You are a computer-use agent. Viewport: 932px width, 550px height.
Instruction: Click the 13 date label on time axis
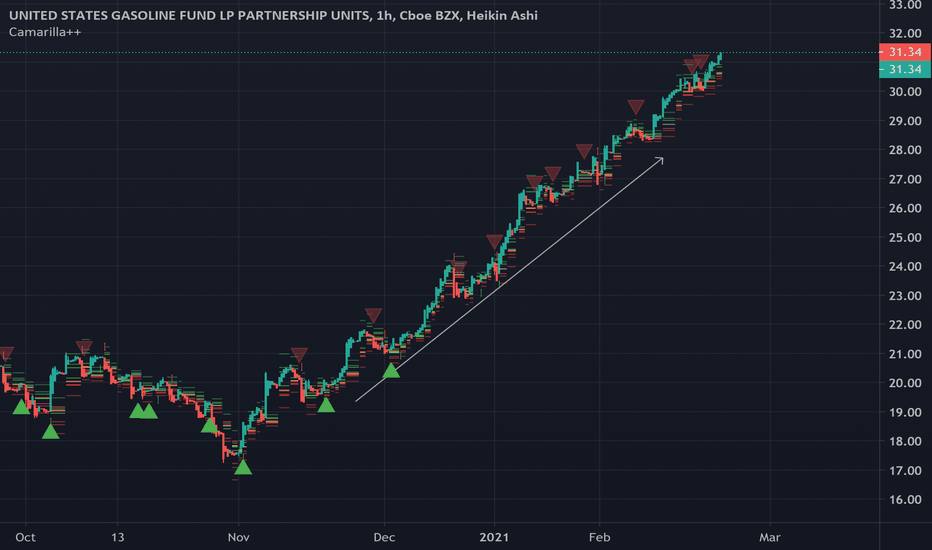118,537
